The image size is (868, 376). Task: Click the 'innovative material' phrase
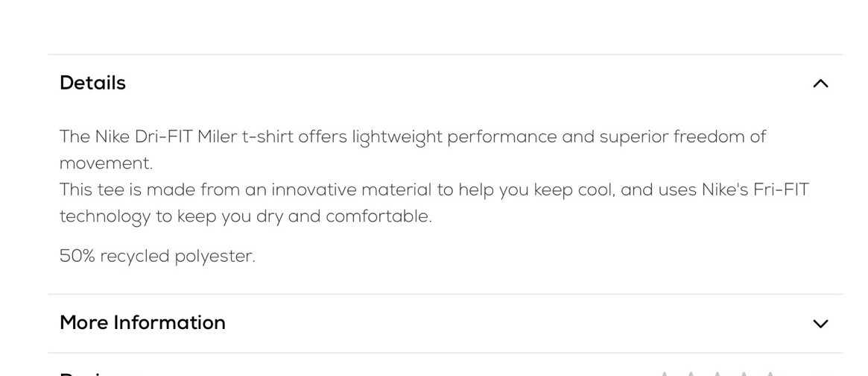pyautogui.click(x=351, y=189)
